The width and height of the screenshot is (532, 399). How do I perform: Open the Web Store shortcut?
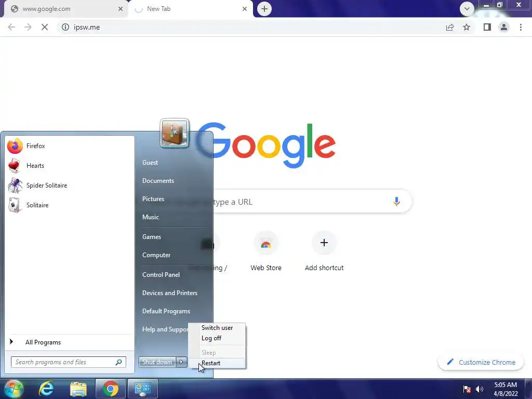tap(266, 252)
